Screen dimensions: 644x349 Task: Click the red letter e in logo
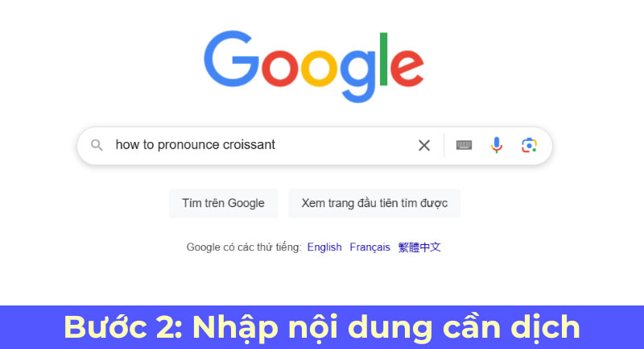click(407, 67)
